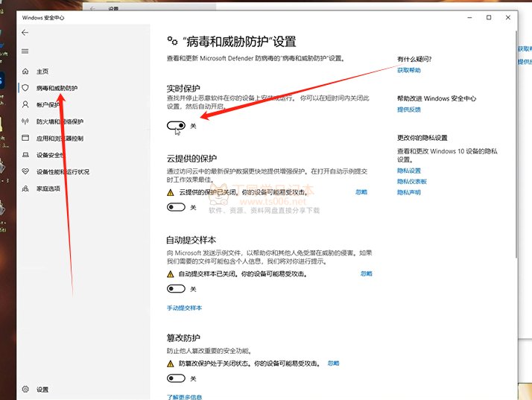Open the hamburger navigation menu

[x=25, y=51]
